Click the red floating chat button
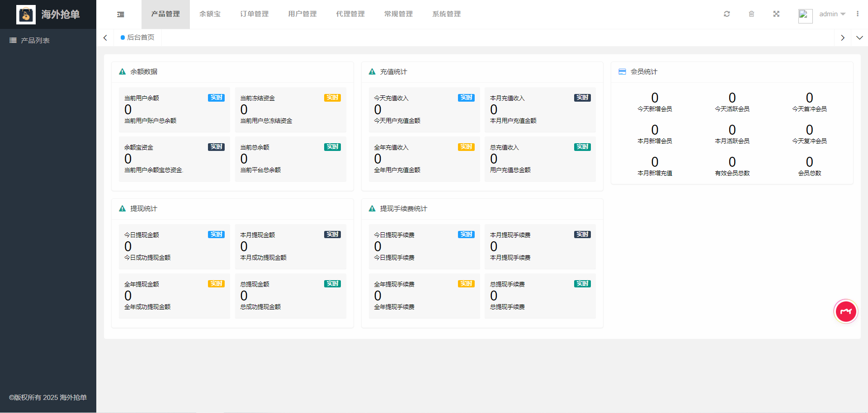 coord(845,311)
